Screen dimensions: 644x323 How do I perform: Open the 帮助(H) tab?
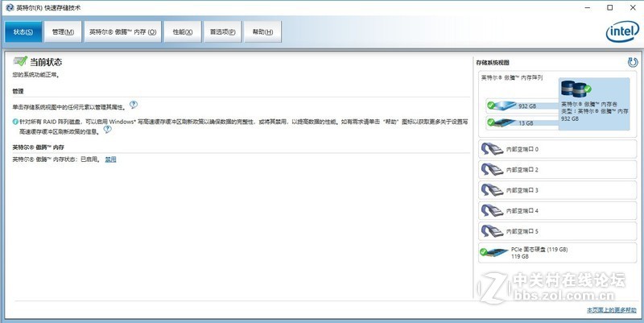(x=262, y=31)
